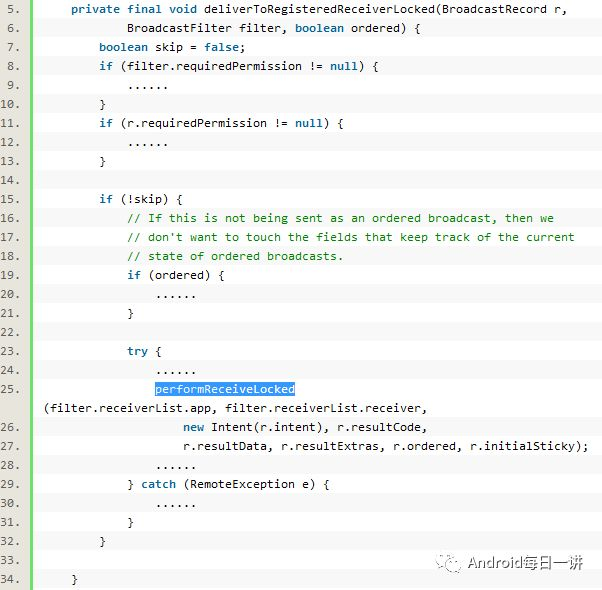Click 'r.resultData' argument
Image resolution: width=602 pixels, height=590 pixels.
click(x=225, y=446)
